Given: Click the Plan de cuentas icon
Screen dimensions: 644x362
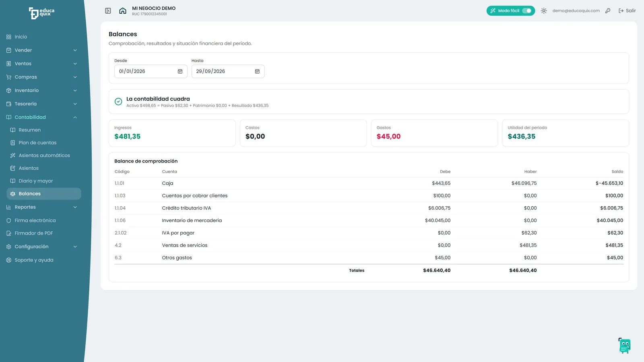Looking at the screenshot, I should [x=13, y=143].
